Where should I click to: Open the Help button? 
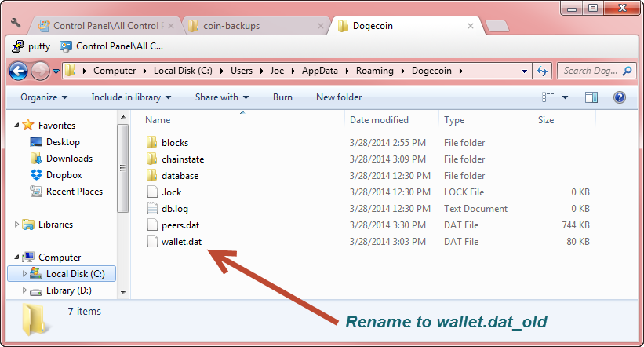point(620,97)
